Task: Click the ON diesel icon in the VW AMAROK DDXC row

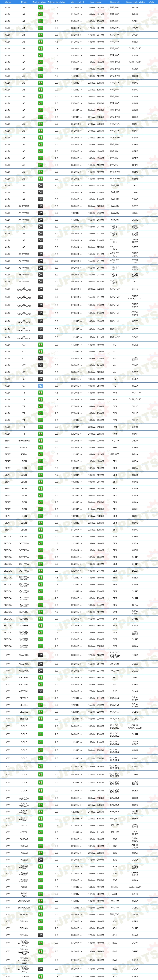Action: pyautogui.click(x=40, y=671)
